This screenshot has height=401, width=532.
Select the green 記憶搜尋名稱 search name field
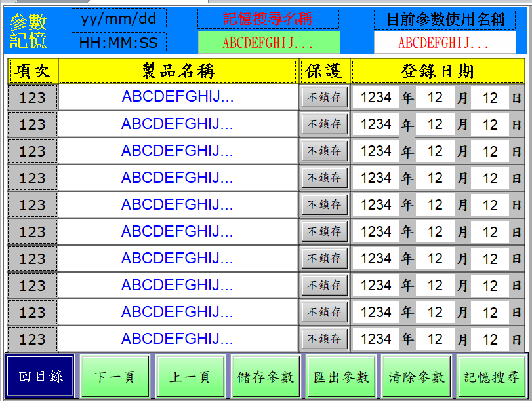pyautogui.click(x=268, y=43)
